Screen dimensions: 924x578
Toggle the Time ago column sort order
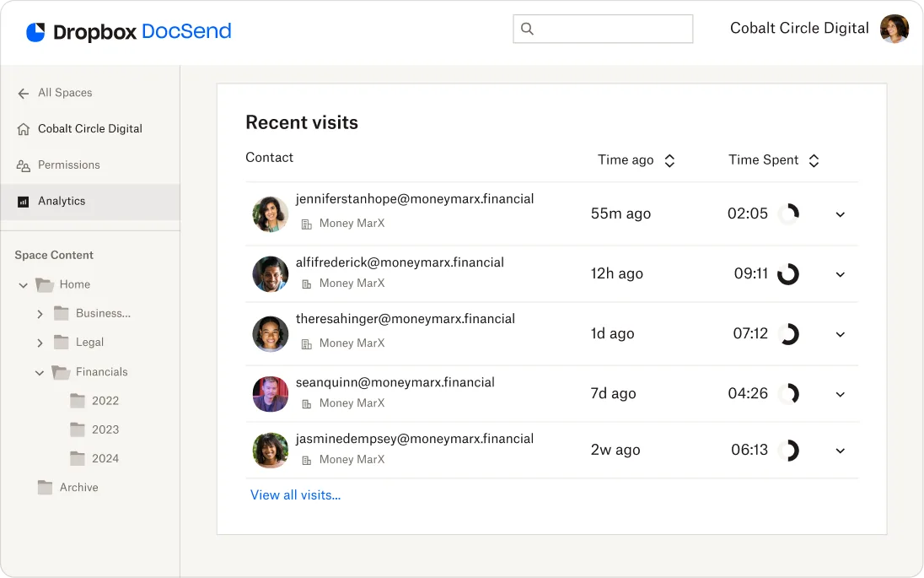[x=669, y=160]
